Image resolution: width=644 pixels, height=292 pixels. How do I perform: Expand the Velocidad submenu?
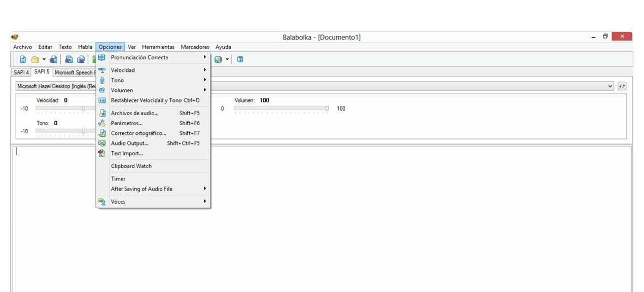pyautogui.click(x=153, y=70)
